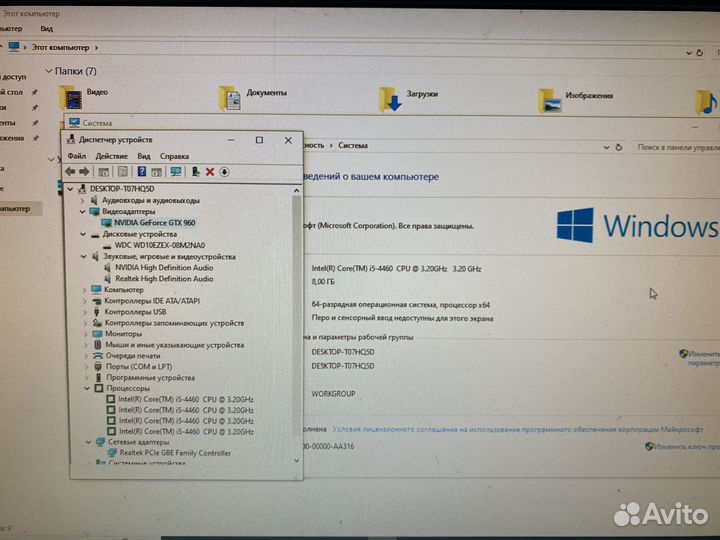Open the Изображения folder icon
This screenshot has height=540, width=720.
pos(550,101)
